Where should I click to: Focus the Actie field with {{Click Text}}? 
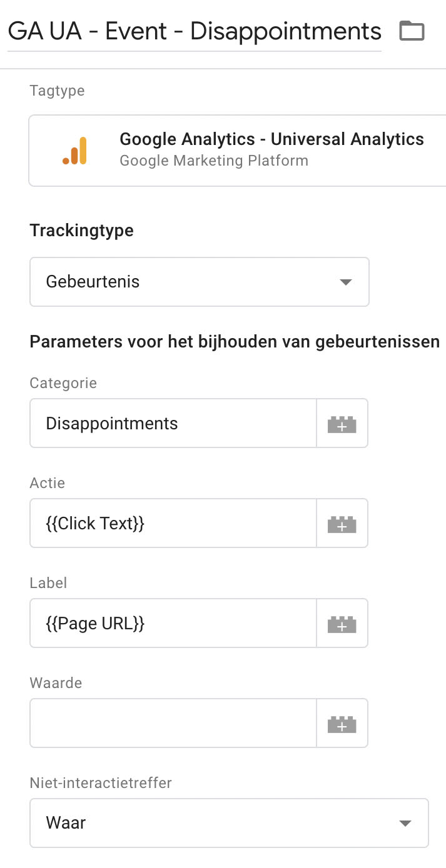173,523
